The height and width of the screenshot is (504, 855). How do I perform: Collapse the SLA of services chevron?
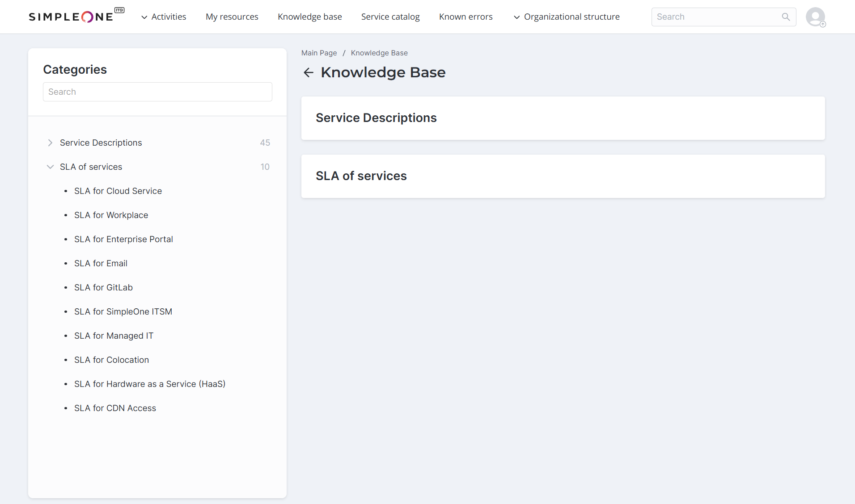point(50,167)
